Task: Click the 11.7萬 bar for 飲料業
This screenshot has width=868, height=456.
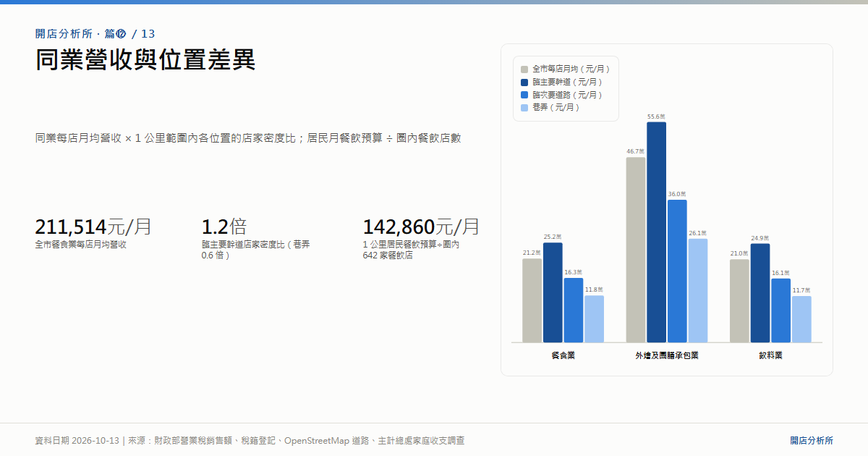Action: point(801,319)
